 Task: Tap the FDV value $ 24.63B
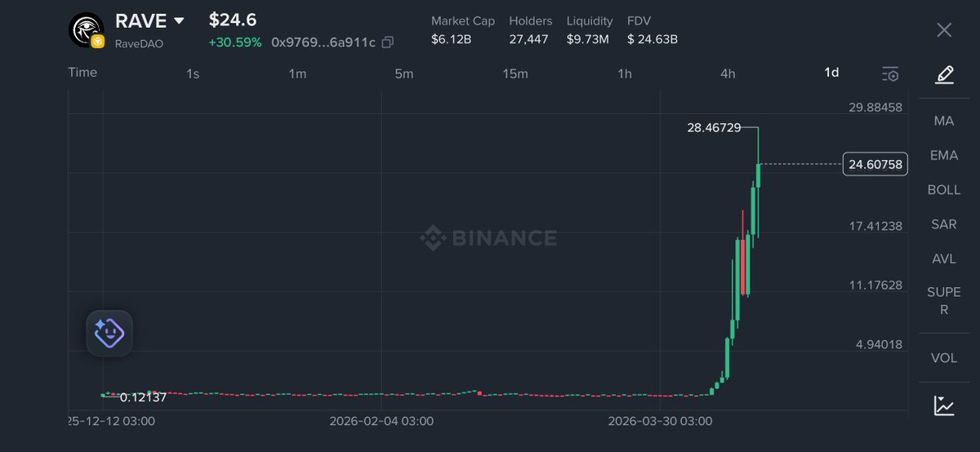point(653,38)
